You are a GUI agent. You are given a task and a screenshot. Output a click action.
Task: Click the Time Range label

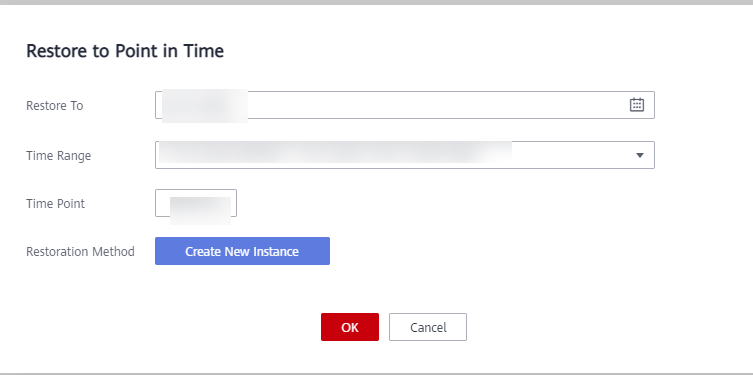click(x=59, y=156)
